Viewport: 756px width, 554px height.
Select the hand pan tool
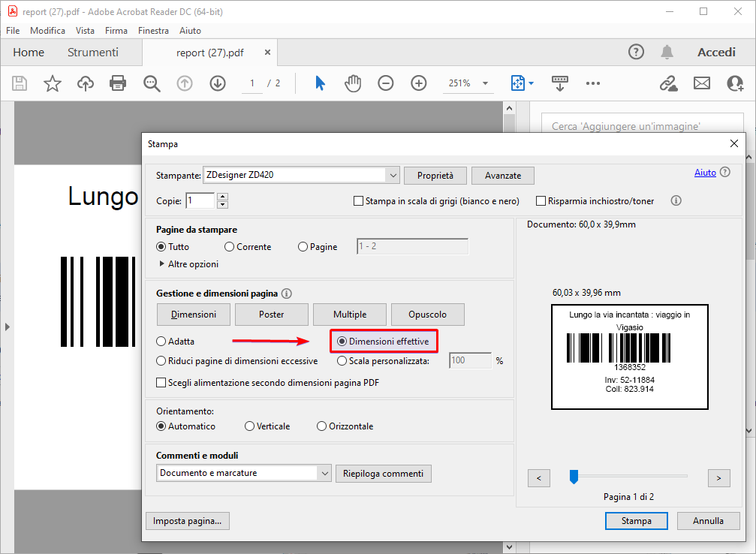[x=353, y=83]
